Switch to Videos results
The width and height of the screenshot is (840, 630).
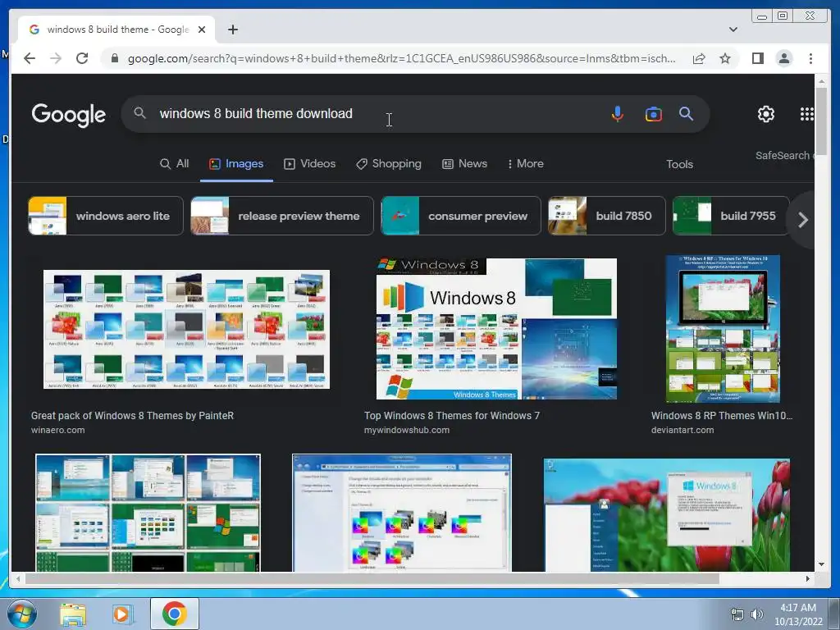tap(309, 163)
